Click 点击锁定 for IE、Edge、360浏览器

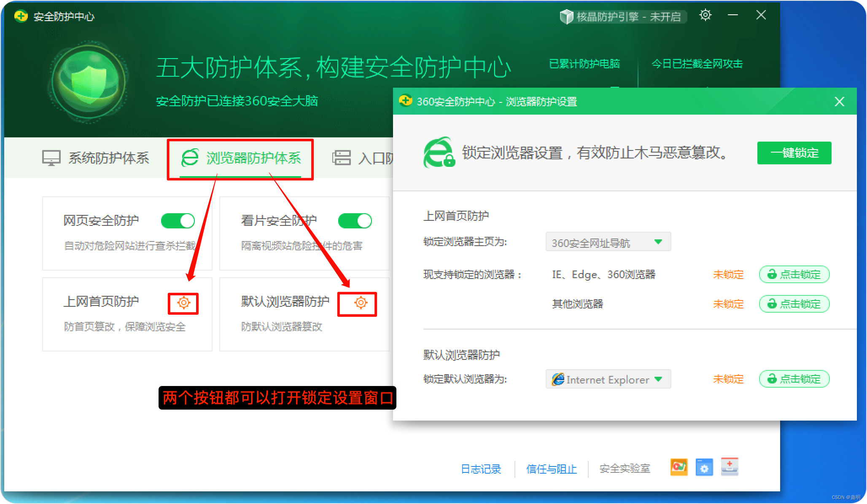794,274
